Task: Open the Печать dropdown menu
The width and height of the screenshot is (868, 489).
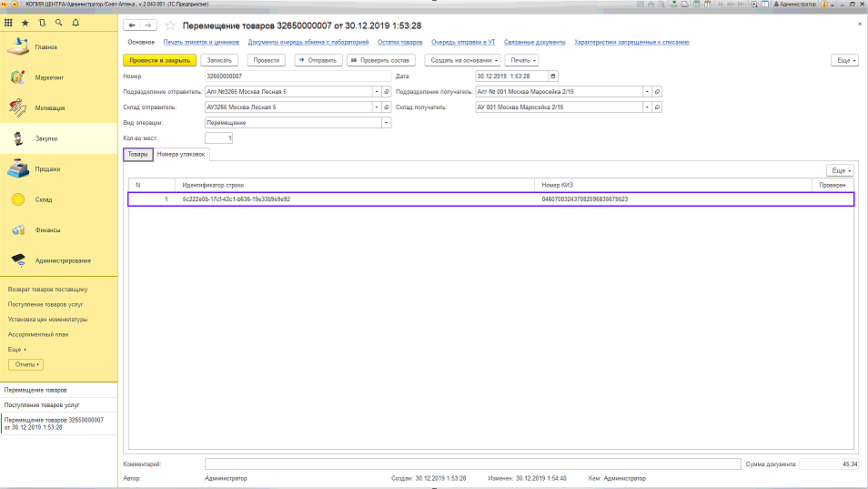Action: coord(521,60)
